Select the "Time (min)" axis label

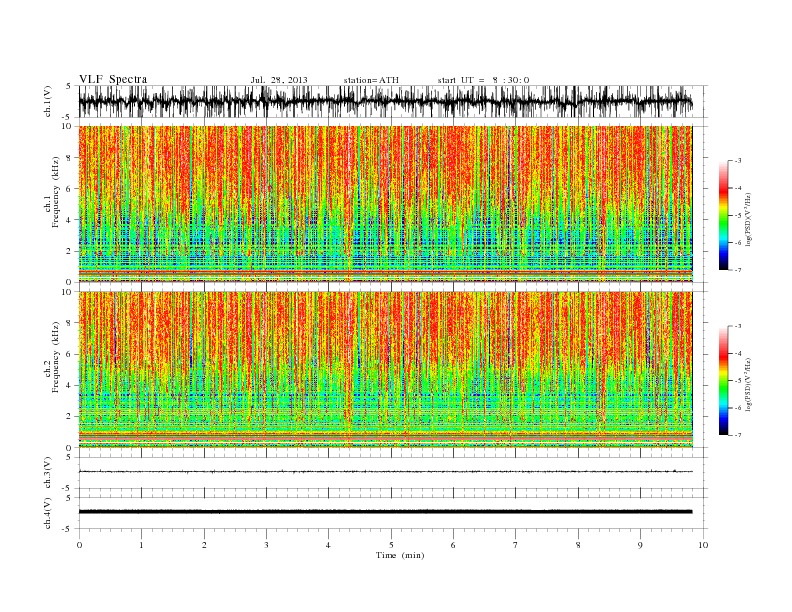coord(400,555)
